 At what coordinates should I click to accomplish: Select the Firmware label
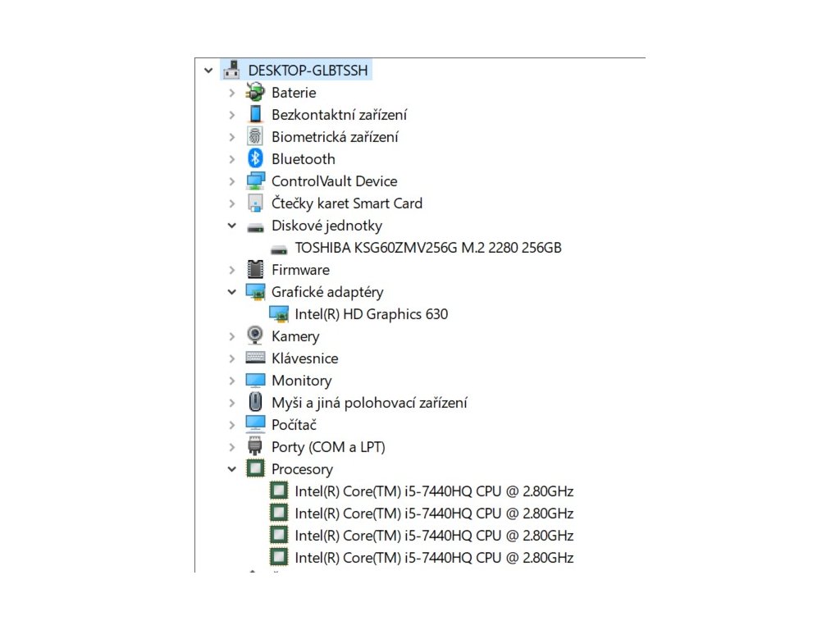click(x=300, y=270)
